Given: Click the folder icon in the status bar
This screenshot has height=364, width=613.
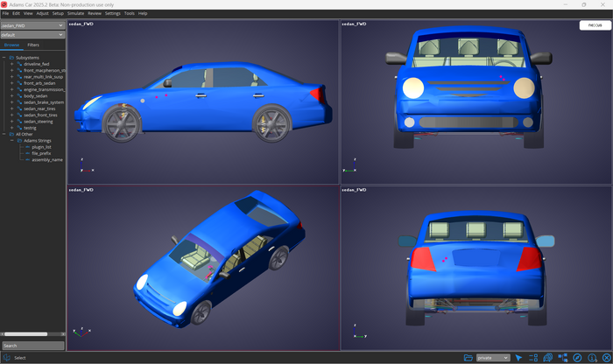Looking at the screenshot, I should 469,358.
